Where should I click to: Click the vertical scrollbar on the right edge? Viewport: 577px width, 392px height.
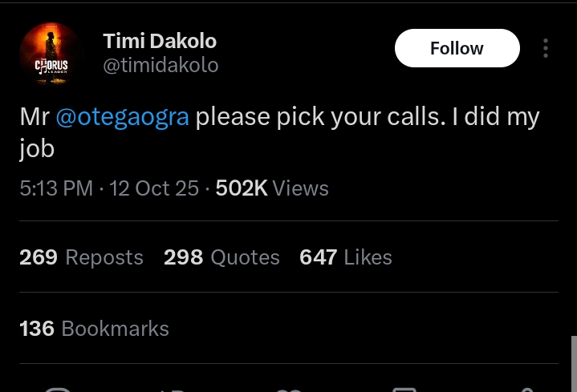(x=573, y=362)
